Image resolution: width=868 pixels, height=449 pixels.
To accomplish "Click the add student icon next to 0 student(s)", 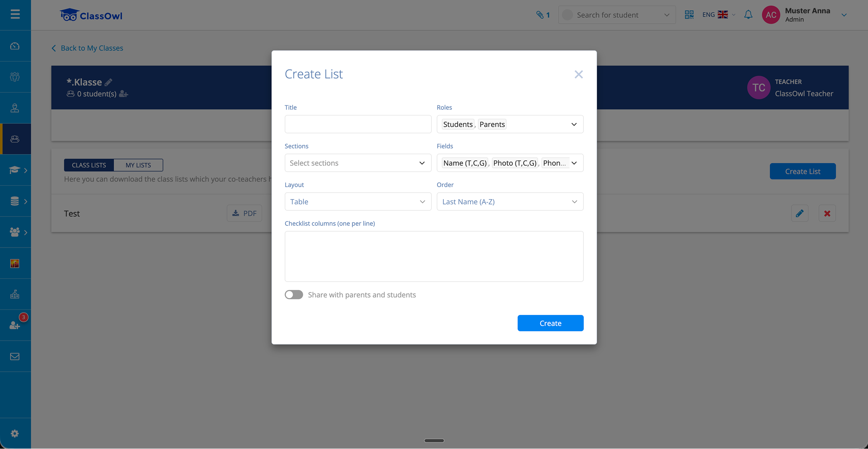I will pos(123,94).
